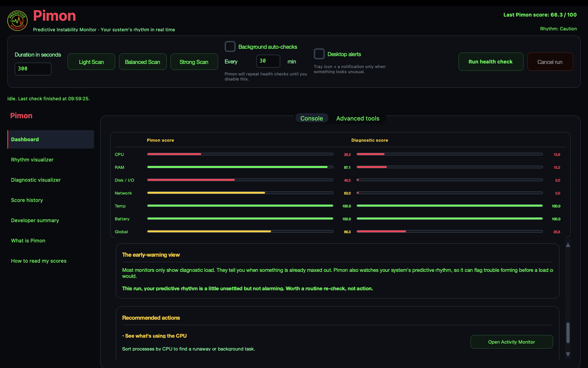The height and width of the screenshot is (368, 588).
Task: Open the What is Pimon page
Action: pos(28,241)
